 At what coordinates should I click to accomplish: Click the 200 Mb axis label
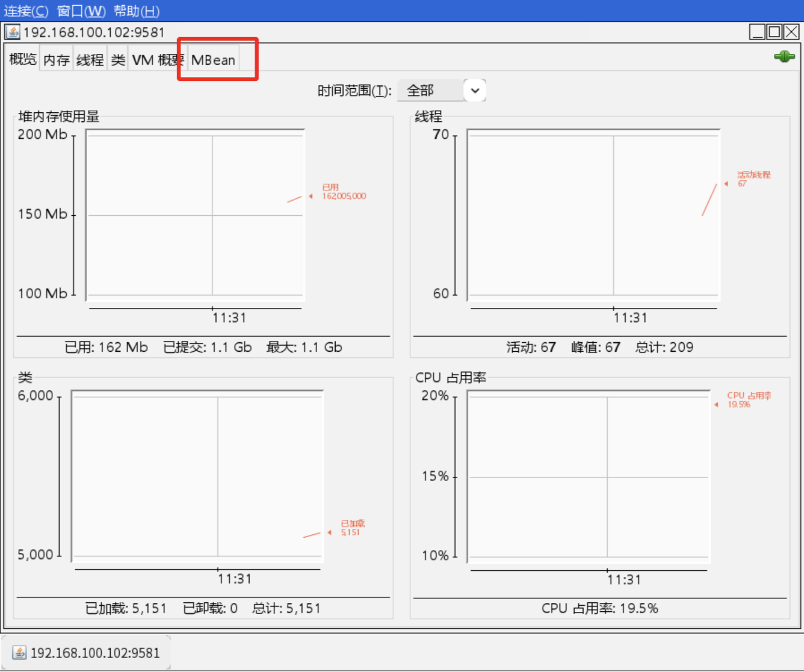(x=42, y=134)
